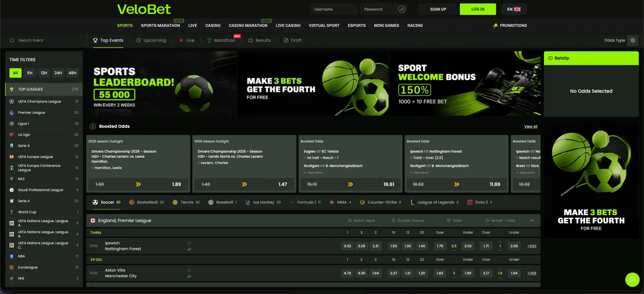Select odds 3.02 for Ipswich win
Image resolution: width=644 pixels, height=294 pixels.
(x=347, y=246)
